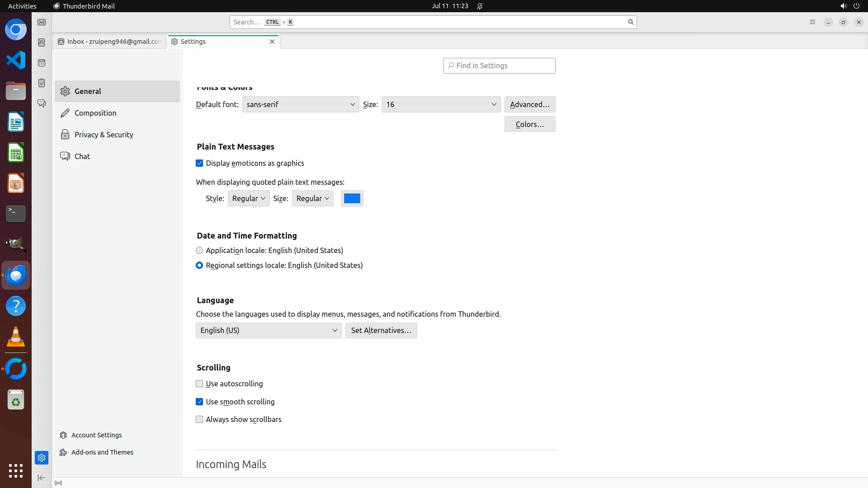Image resolution: width=868 pixels, height=488 pixels.
Task: Open the English (US) language dropdown
Action: (269, 330)
